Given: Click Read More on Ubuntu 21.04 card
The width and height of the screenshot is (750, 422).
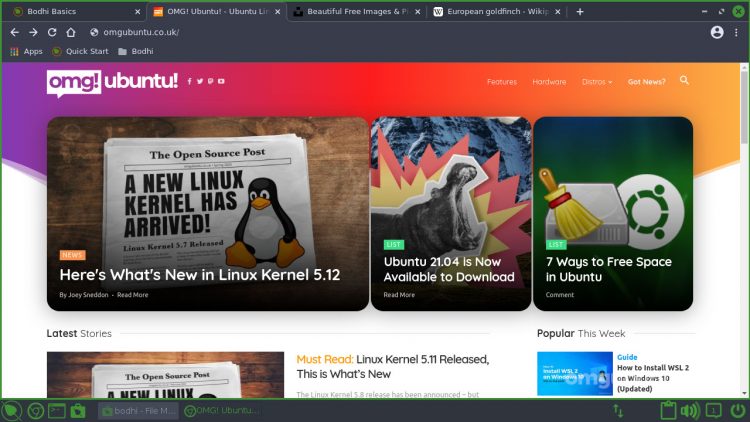Looking at the screenshot, I should click(x=399, y=295).
